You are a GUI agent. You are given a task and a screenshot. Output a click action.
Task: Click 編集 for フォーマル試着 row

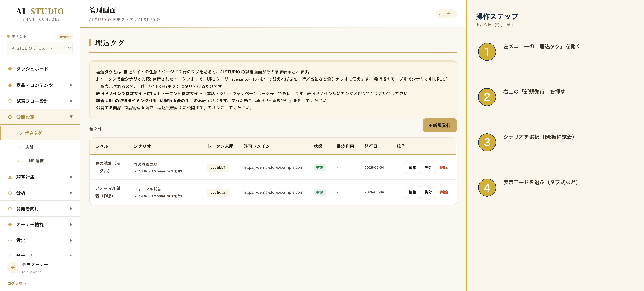pos(412,192)
